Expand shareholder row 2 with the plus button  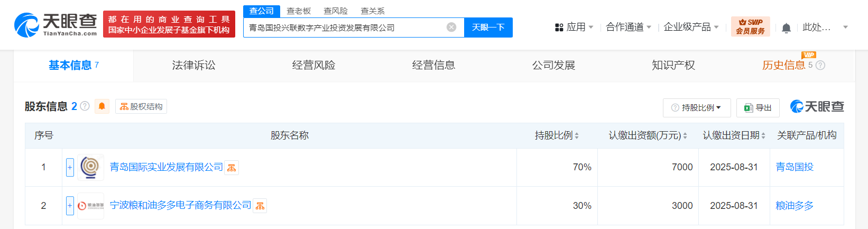tap(70, 205)
